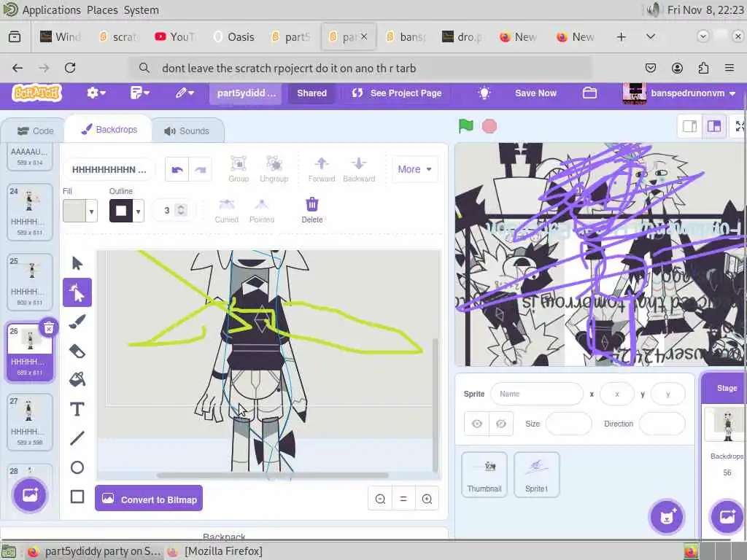Show the sprite with the eye icon
Viewport: 747px width, 560px height.
pos(477,424)
